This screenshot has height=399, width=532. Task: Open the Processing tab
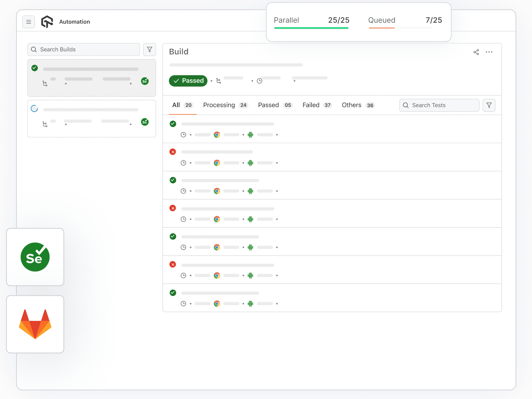[219, 105]
